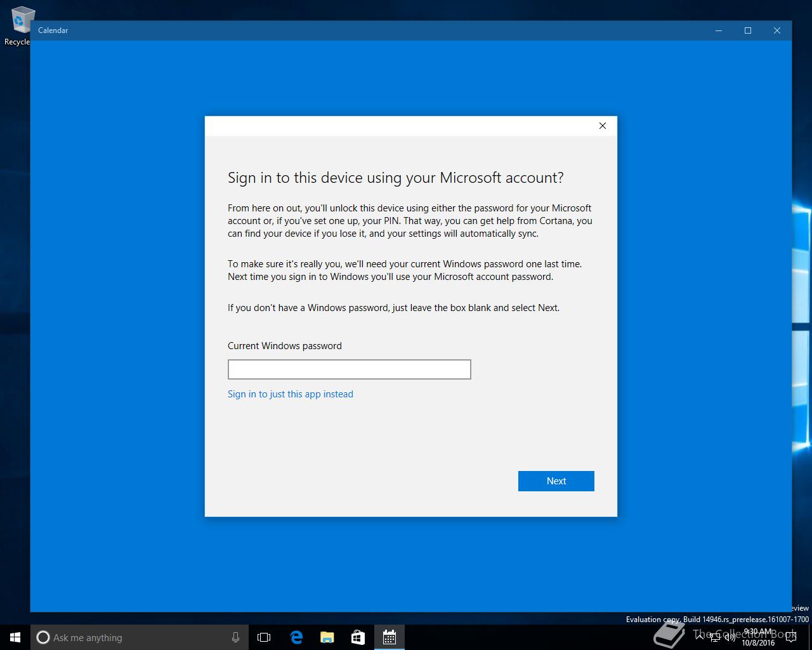This screenshot has width=812, height=650.
Task: Activate the Cortana microphone icon
Action: coord(235,637)
